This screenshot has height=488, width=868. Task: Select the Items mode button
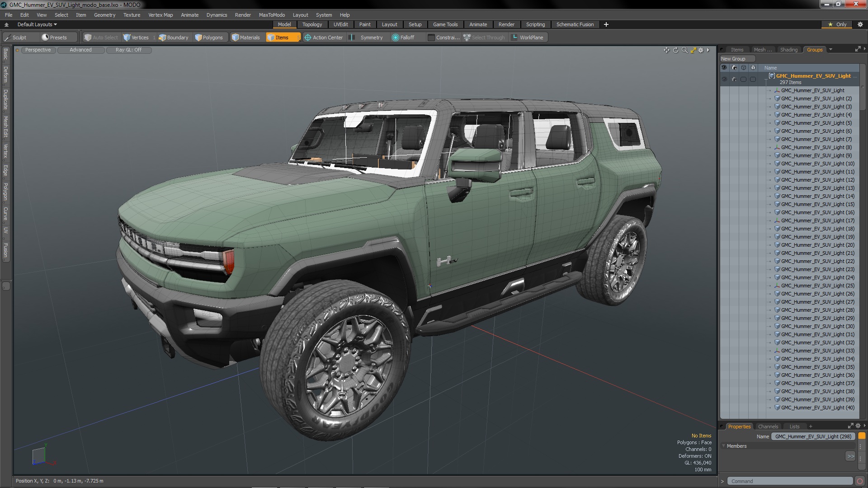pos(283,38)
